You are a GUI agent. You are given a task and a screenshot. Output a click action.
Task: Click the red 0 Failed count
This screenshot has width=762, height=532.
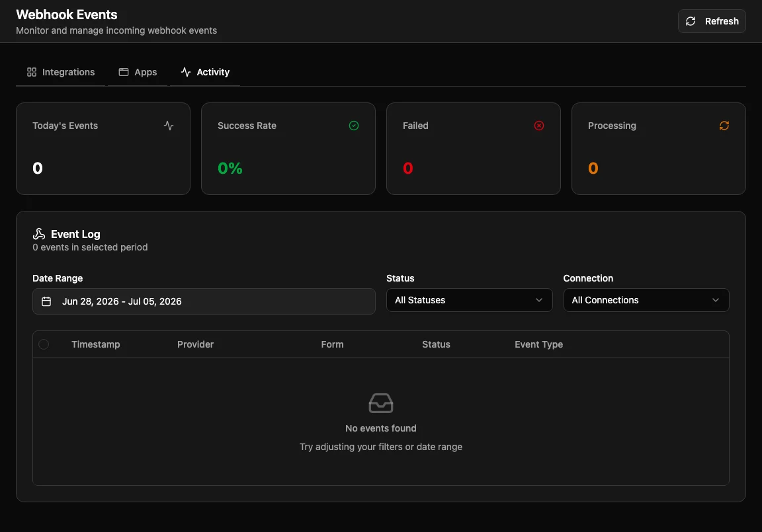[408, 168]
